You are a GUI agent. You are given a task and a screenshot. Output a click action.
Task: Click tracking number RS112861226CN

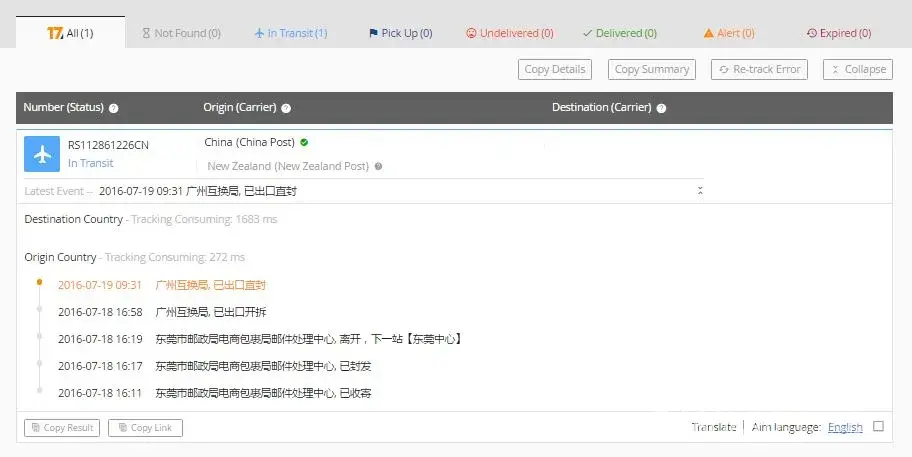point(108,145)
